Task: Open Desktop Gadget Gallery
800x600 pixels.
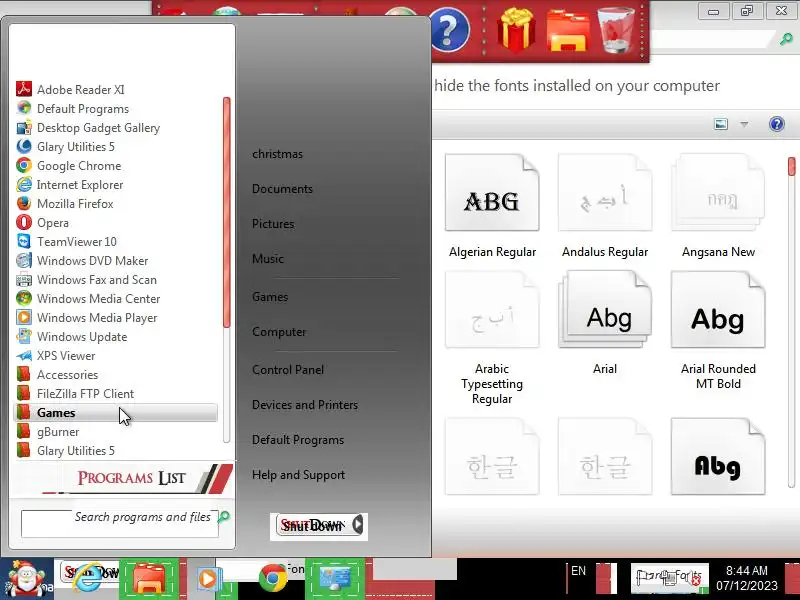Action: [x=88, y=128]
